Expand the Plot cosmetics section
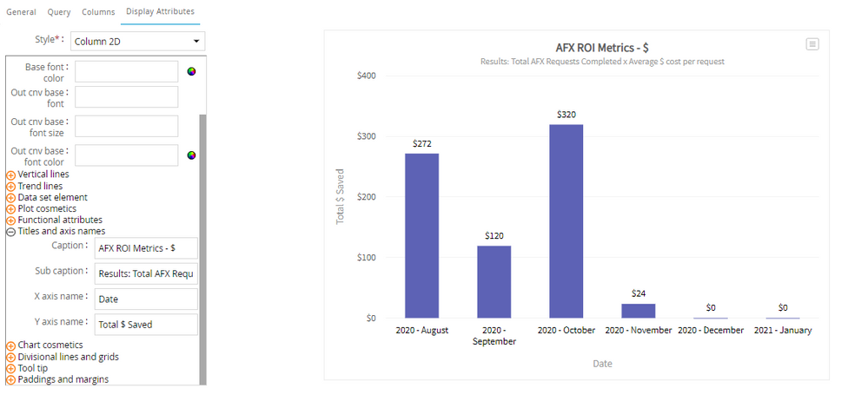 11,208
